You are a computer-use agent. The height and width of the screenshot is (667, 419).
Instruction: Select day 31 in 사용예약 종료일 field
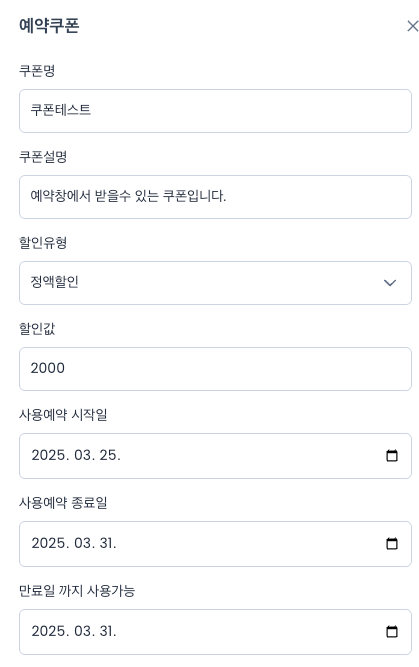(x=107, y=543)
